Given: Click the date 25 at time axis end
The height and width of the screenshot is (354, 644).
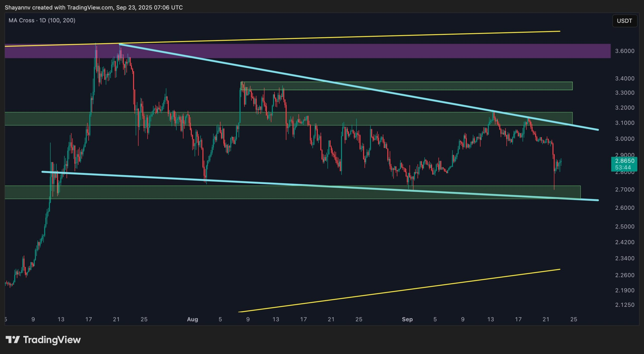Looking at the screenshot, I should [574, 319].
